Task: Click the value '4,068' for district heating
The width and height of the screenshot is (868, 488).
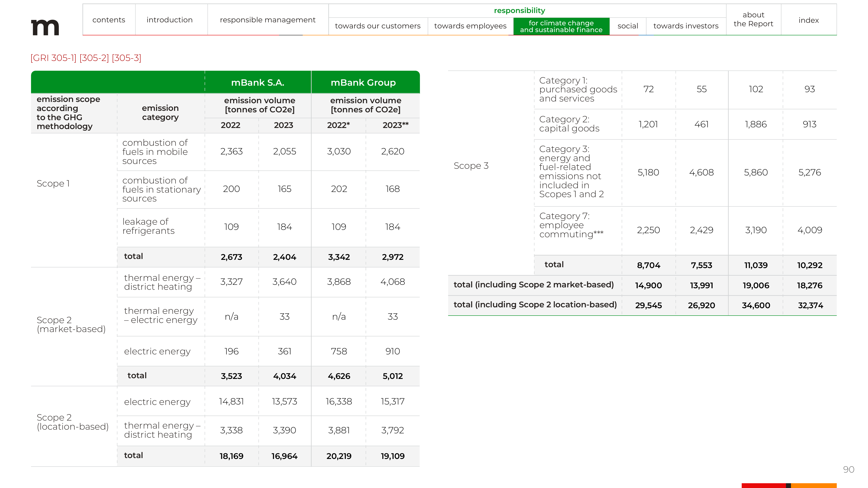Action: [393, 282]
